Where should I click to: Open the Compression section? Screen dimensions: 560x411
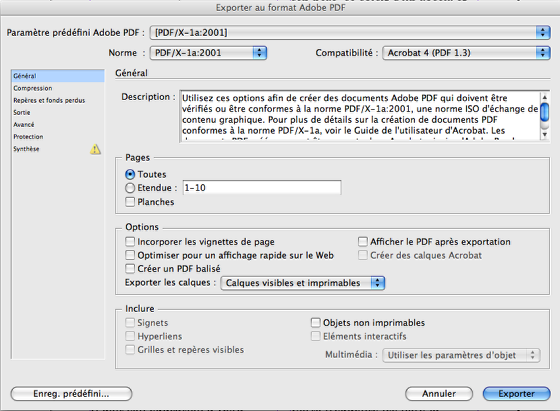coord(58,88)
